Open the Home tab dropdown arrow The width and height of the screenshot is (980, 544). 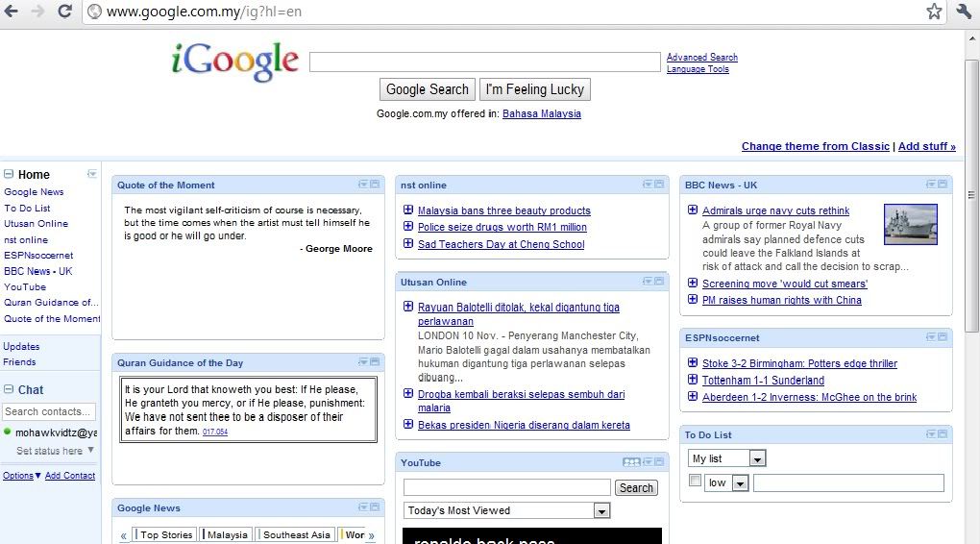tap(92, 174)
